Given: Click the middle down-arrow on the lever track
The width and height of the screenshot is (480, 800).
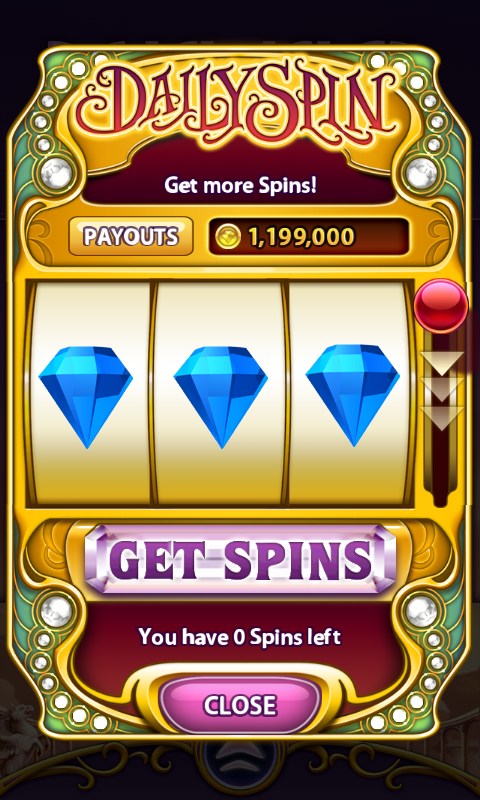Looking at the screenshot, I should (x=441, y=390).
